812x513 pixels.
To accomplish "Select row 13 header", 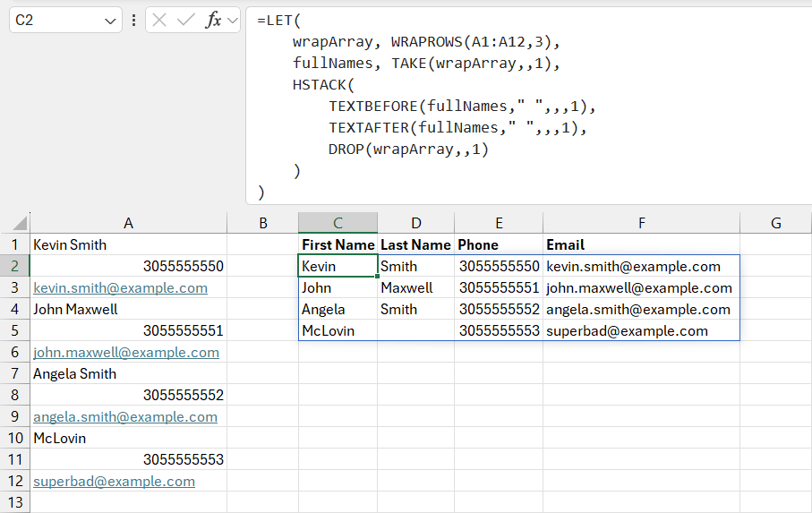I will 14,502.
